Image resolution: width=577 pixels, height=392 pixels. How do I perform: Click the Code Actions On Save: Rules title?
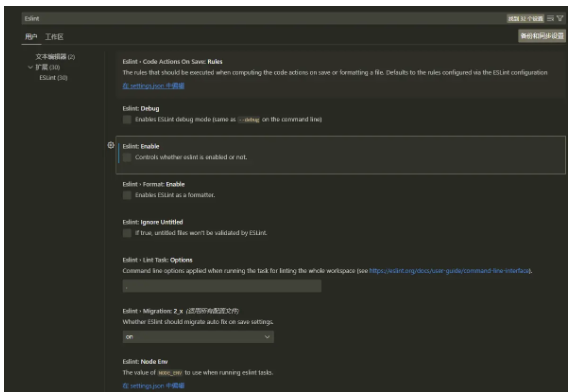point(173,62)
